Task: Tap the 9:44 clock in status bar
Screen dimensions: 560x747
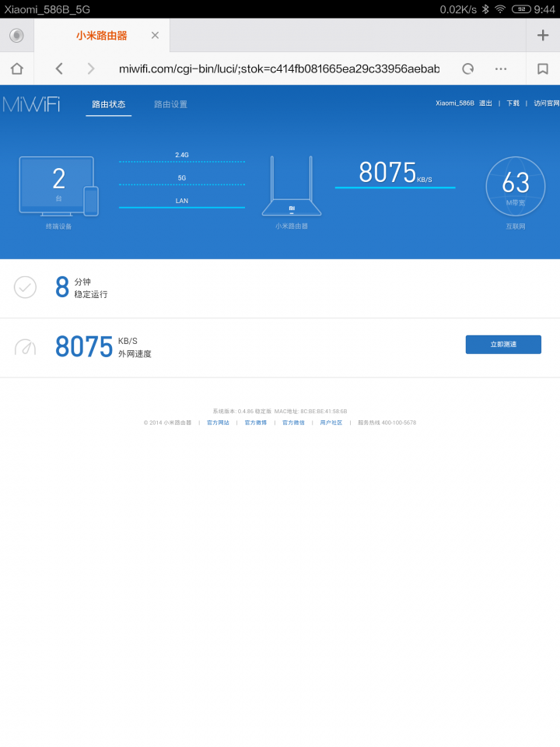Action: coord(544,9)
